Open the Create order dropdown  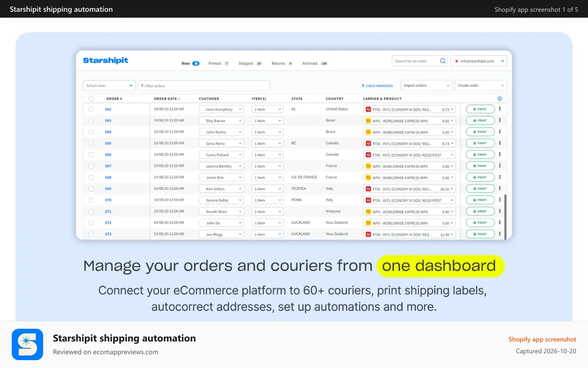point(481,85)
